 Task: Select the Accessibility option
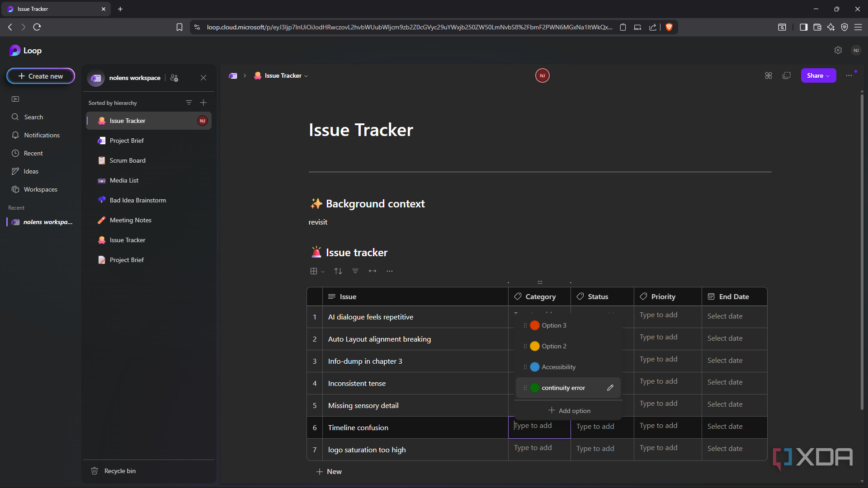[558, 367]
